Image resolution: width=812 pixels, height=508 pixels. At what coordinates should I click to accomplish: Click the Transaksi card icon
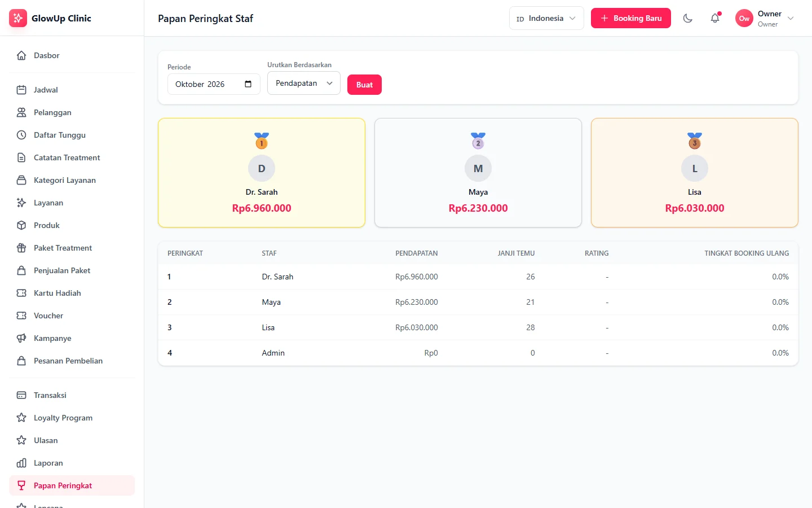click(21, 395)
